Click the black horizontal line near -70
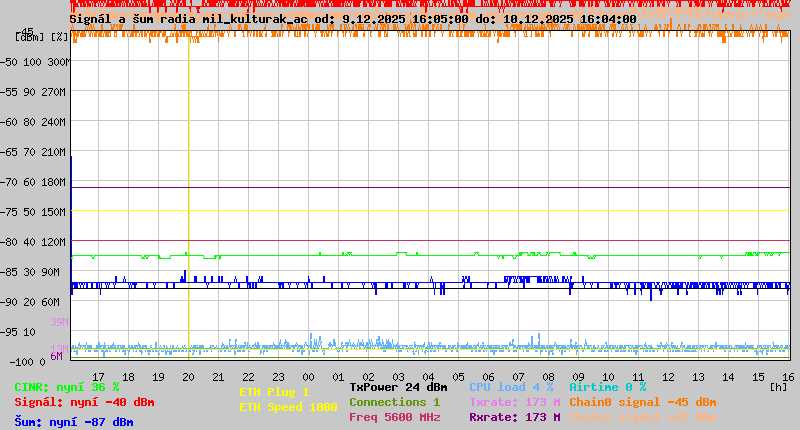 430,187
